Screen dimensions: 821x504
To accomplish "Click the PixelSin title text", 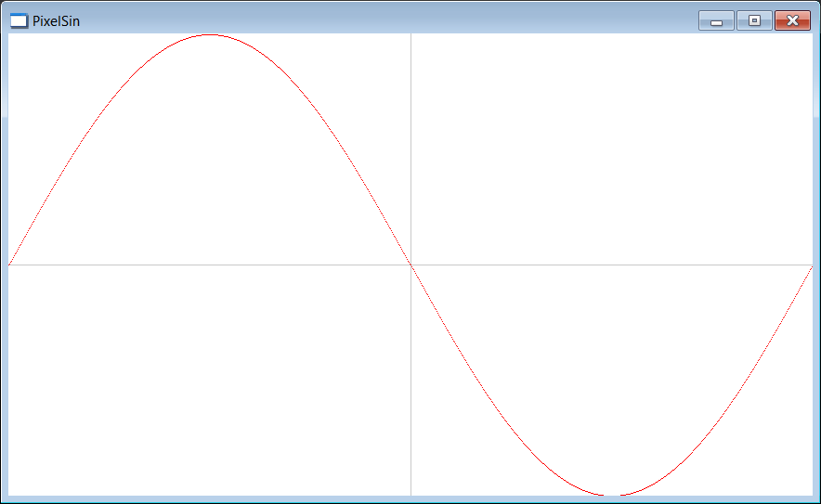I will coord(56,21).
